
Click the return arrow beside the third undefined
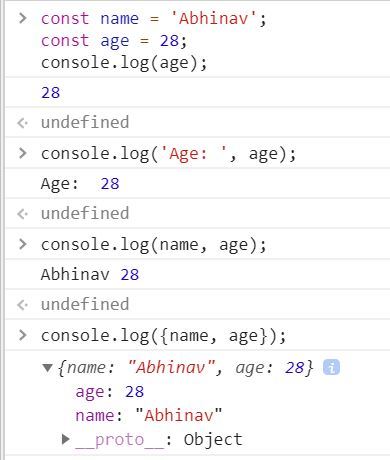(x=22, y=305)
